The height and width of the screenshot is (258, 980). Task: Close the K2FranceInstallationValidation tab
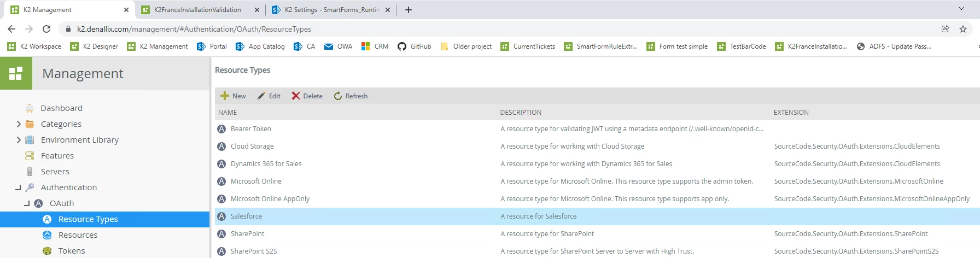[257, 10]
